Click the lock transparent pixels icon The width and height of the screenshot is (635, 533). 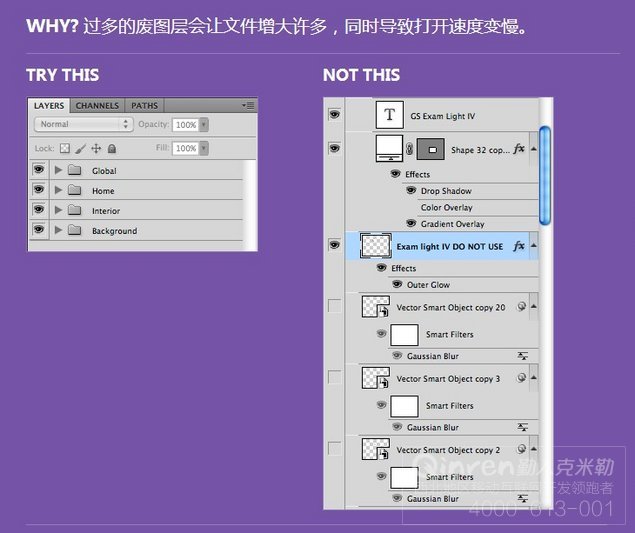click(65, 148)
